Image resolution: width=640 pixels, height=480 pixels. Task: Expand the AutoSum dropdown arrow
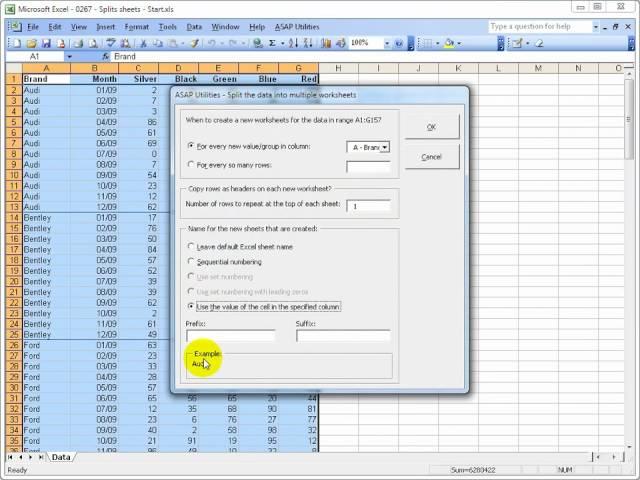282,43
